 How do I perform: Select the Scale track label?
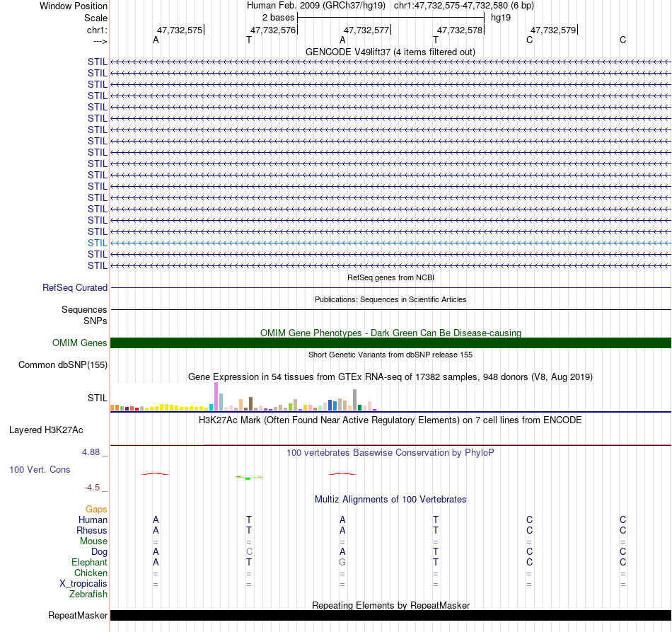(x=95, y=18)
